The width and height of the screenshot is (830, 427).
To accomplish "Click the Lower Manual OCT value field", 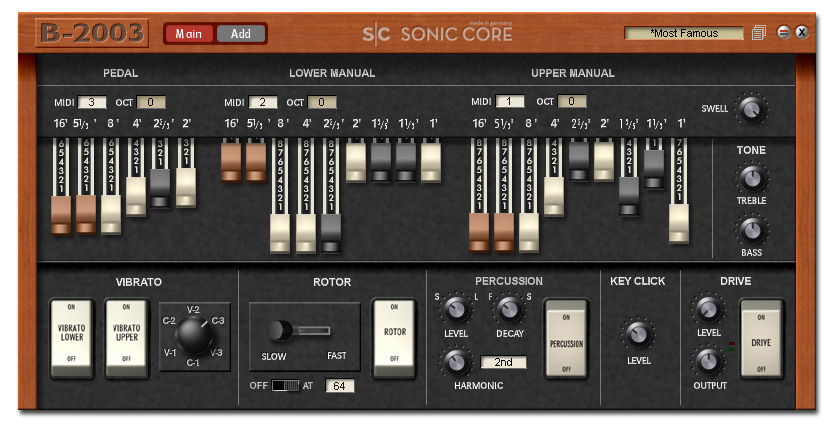I will 322,102.
